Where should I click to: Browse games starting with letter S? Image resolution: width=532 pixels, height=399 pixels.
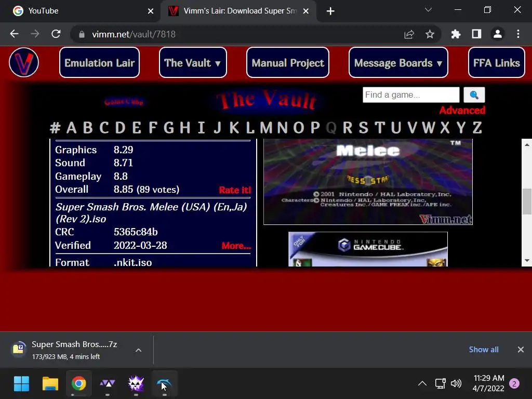363,128
